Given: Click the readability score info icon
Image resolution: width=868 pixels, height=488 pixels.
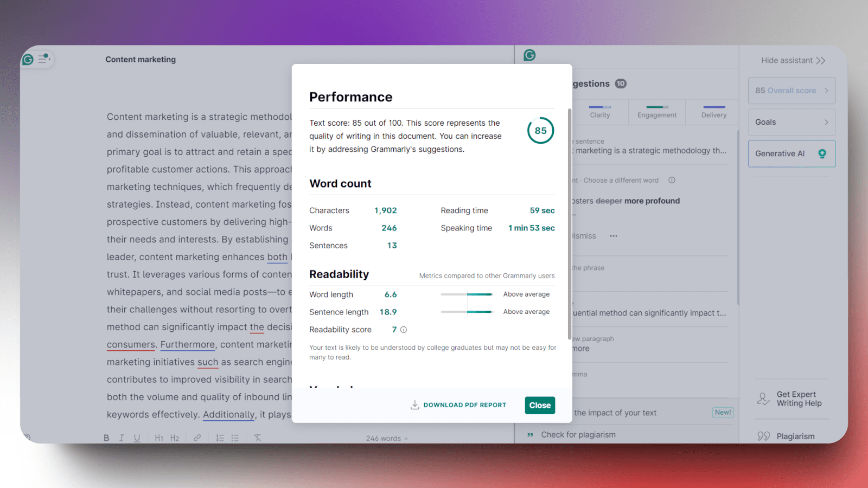Looking at the screenshot, I should click(404, 330).
